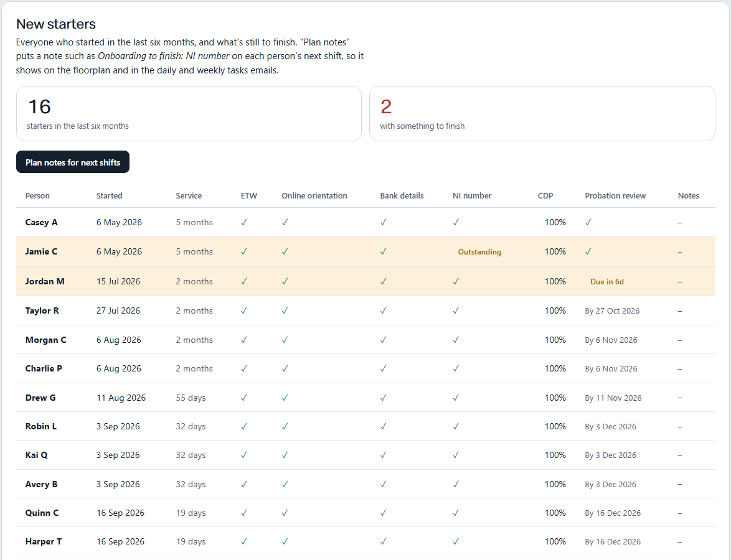Click Taylor R's online orientation check mark

[x=285, y=310]
